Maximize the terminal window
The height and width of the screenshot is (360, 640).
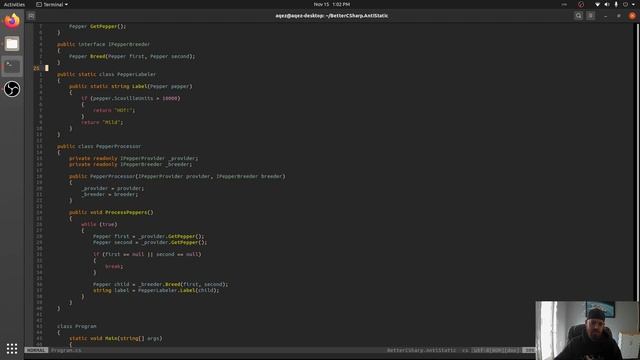(x=619, y=16)
